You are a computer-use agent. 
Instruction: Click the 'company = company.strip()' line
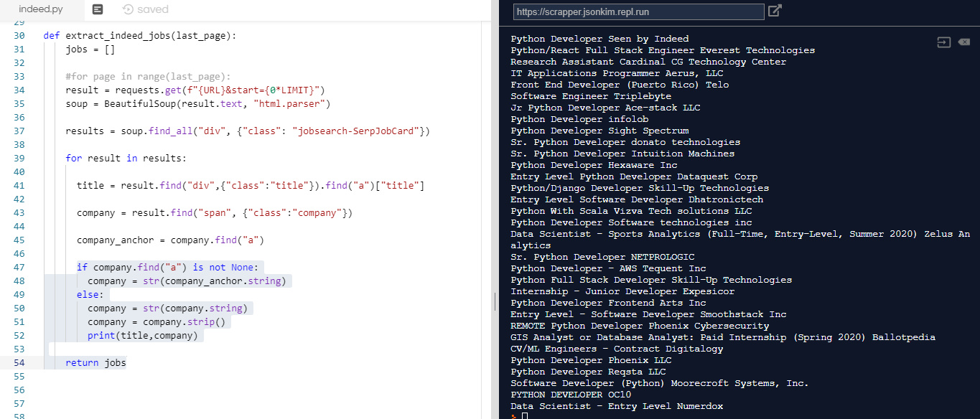[x=156, y=322]
